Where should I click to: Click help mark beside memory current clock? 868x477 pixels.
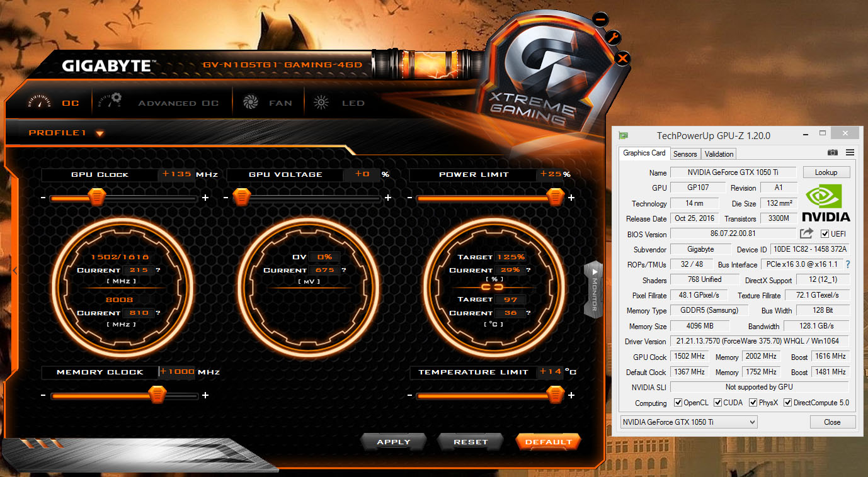158,313
